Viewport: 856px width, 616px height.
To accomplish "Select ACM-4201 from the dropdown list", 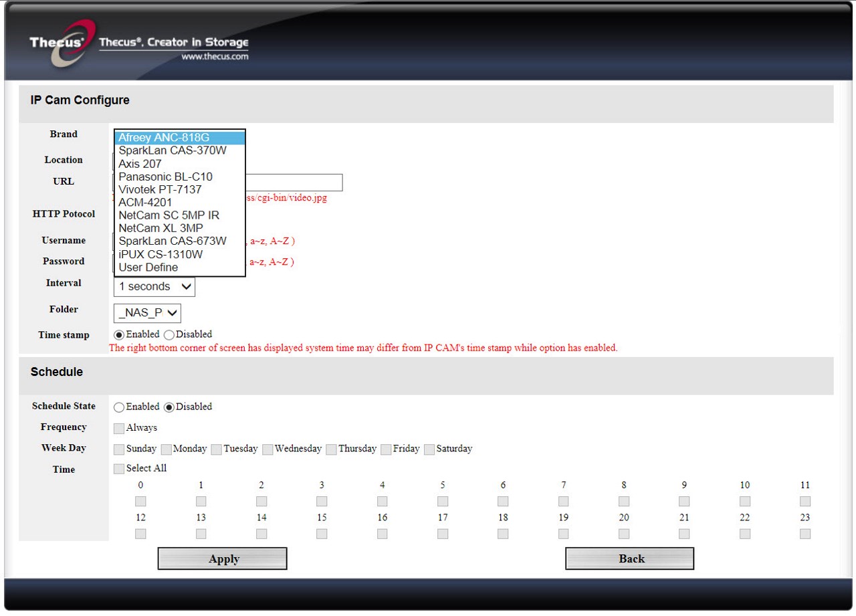I will [x=180, y=202].
